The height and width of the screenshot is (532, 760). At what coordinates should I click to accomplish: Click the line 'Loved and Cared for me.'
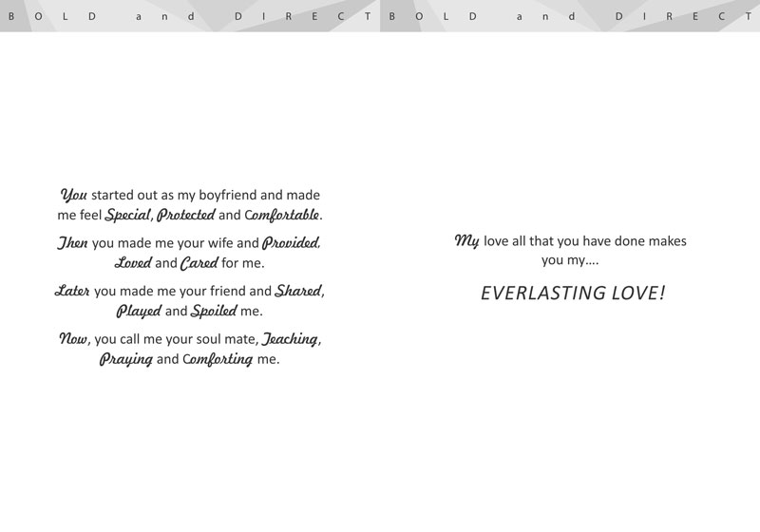189,262
